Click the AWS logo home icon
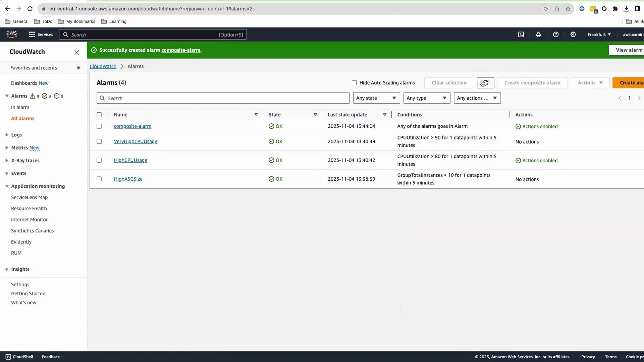 (x=12, y=34)
